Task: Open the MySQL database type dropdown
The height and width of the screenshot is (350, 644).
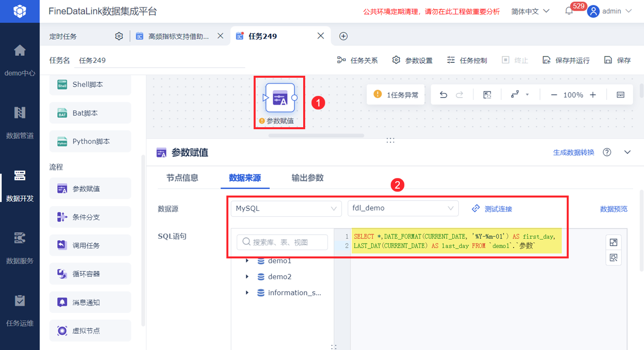Action: 286,208
